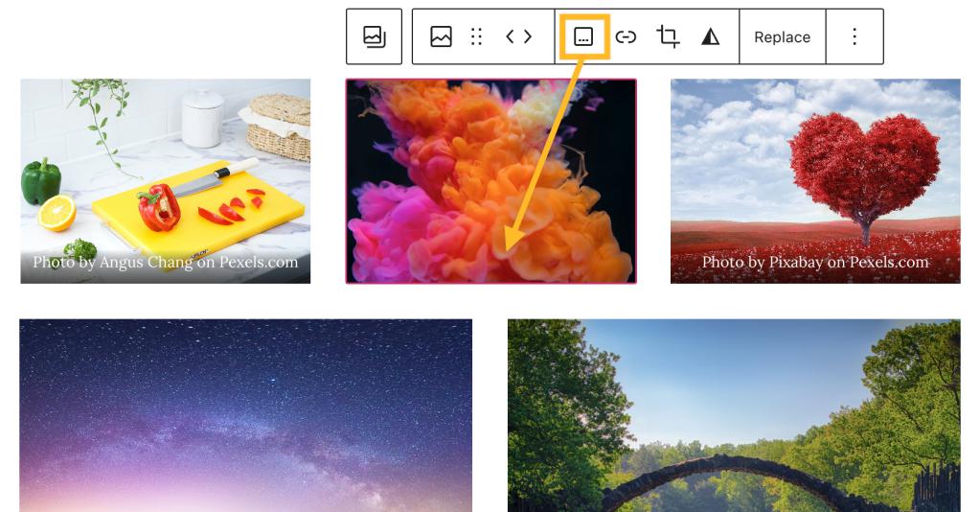The height and width of the screenshot is (512, 980).
Task: Select the stone arch bridge image
Action: (734, 415)
